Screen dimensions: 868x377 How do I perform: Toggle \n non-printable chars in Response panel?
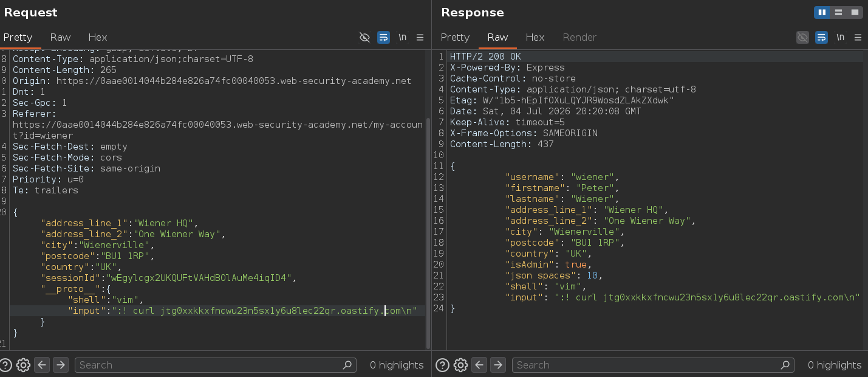(840, 37)
